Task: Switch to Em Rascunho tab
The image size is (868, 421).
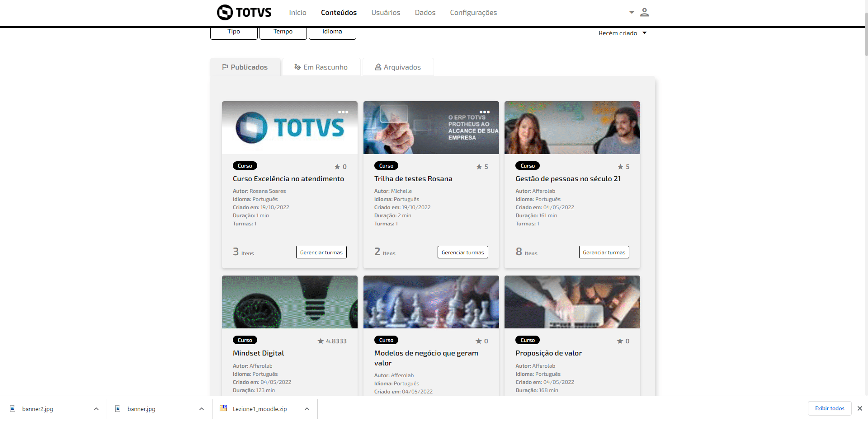Action: pos(321,67)
